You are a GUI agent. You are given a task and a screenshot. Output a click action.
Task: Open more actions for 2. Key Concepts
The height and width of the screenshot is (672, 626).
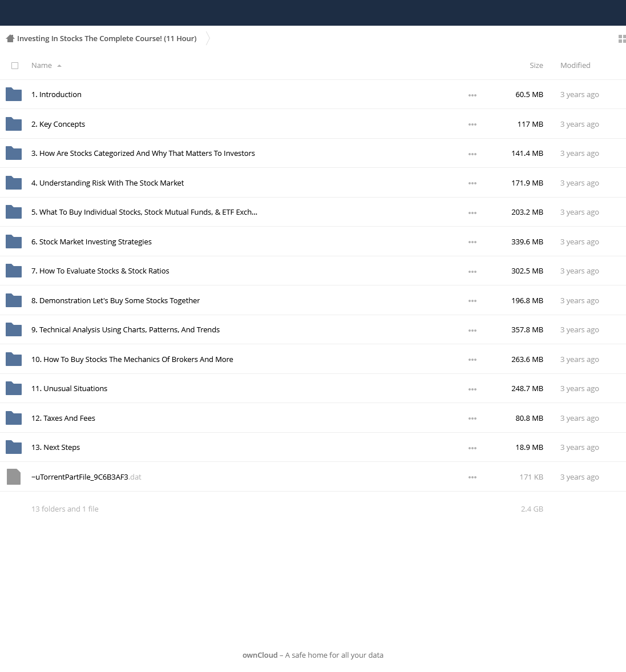pos(472,124)
